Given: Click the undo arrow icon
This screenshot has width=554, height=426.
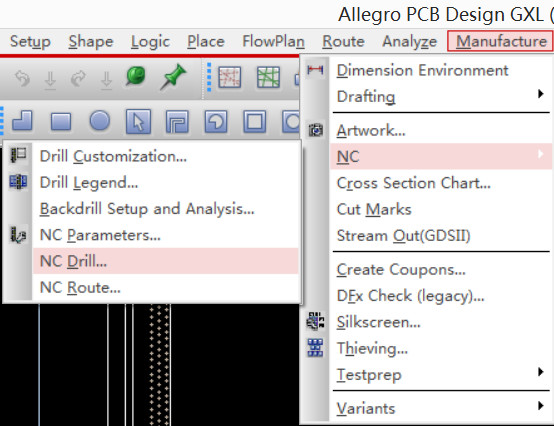Looking at the screenshot, I should [x=23, y=78].
